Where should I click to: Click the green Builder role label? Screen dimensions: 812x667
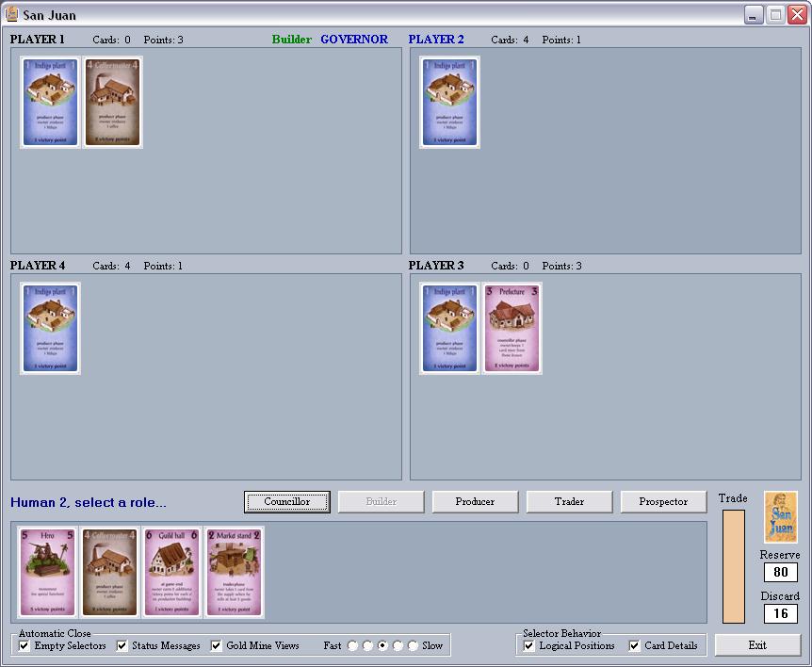(x=292, y=40)
